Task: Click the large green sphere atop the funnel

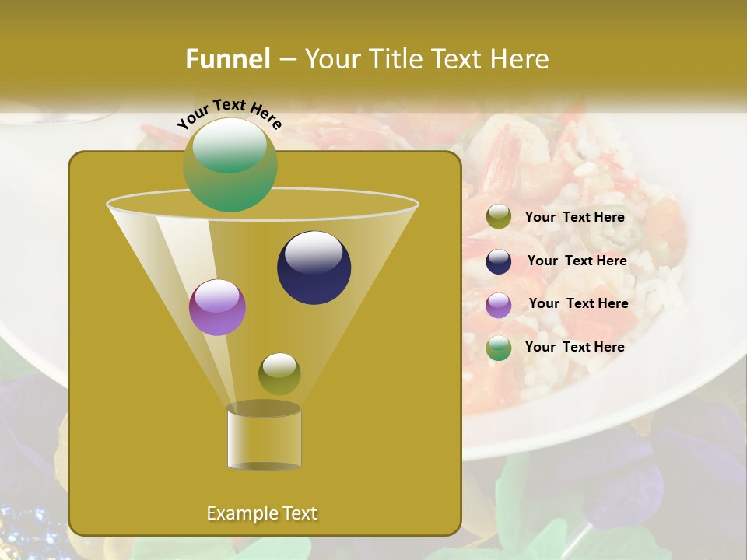Action: click(230, 164)
